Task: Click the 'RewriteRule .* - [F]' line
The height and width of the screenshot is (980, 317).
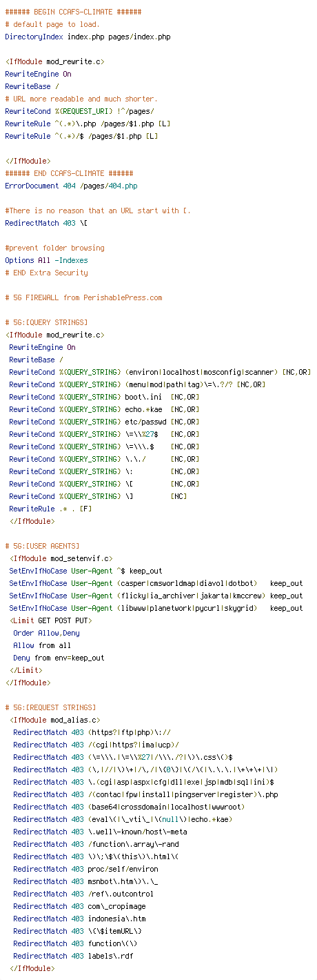Action: point(50,509)
